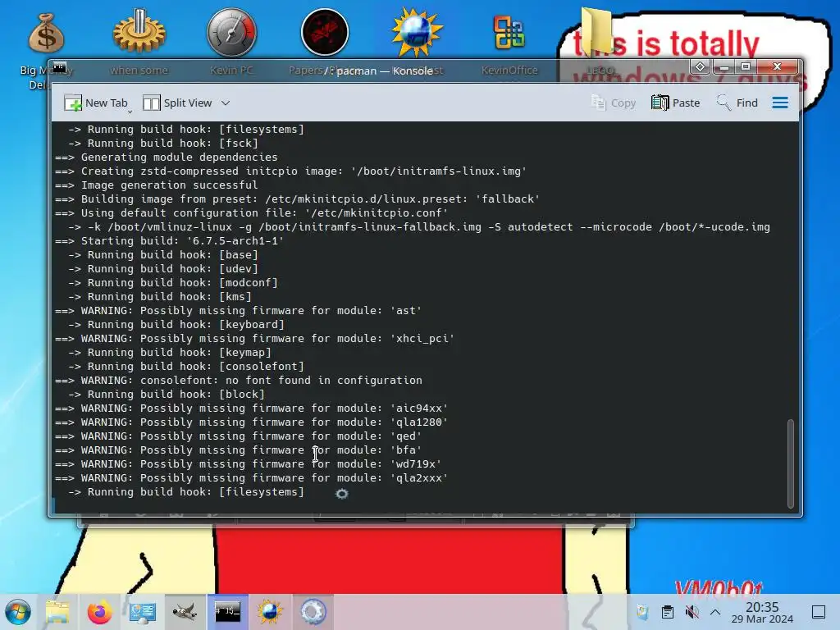Click the warning line for module 'aic94xx'
Viewport: 840px width, 630px height.
(x=251, y=409)
